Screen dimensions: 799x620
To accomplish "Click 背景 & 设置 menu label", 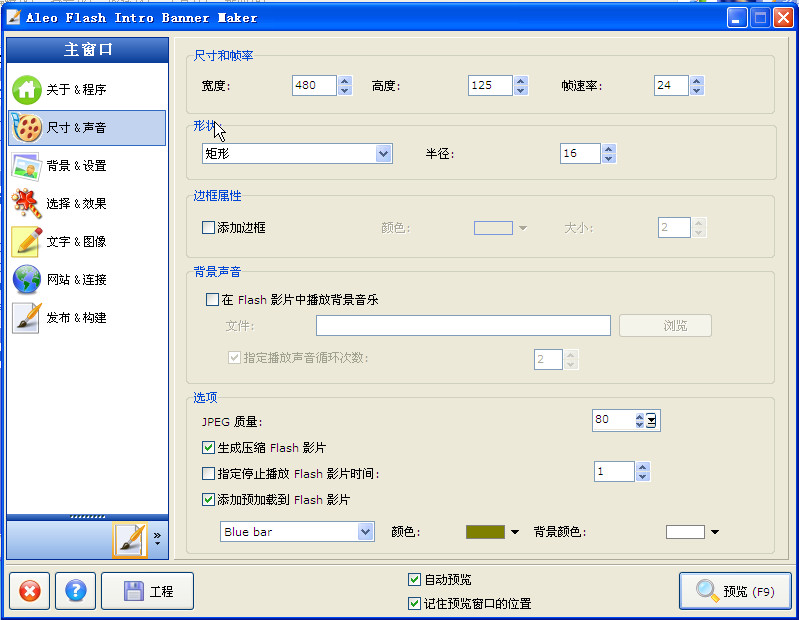I will (x=76, y=166).
